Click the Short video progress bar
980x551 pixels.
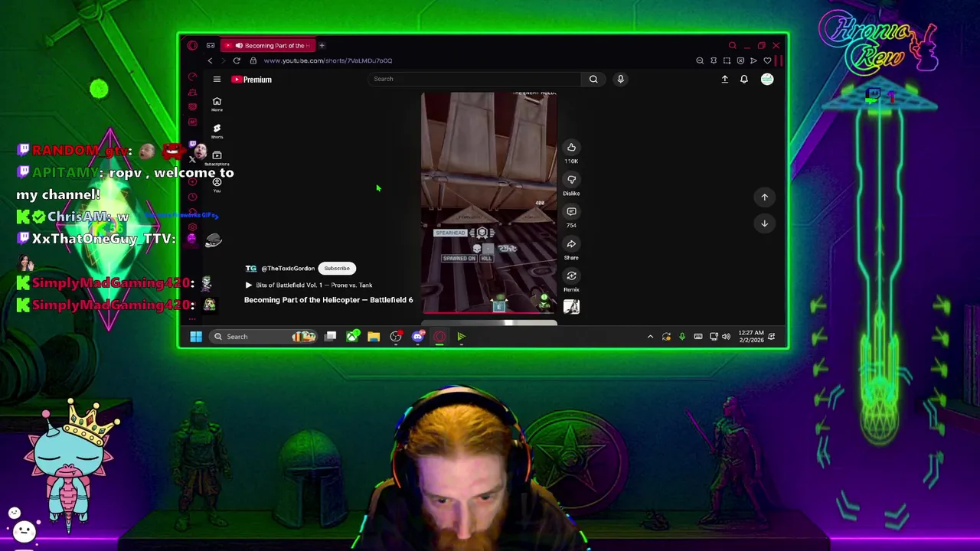[x=489, y=313]
